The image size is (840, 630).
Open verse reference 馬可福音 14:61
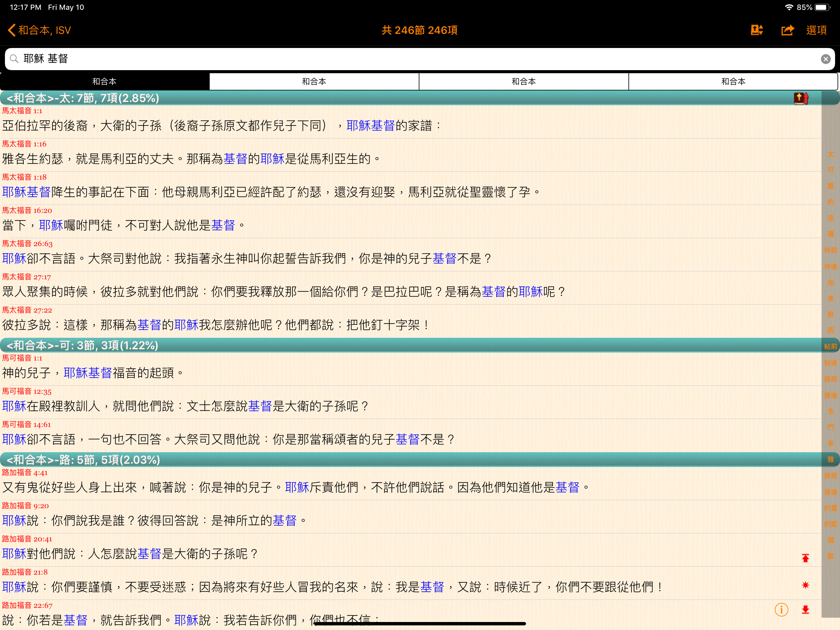point(26,425)
